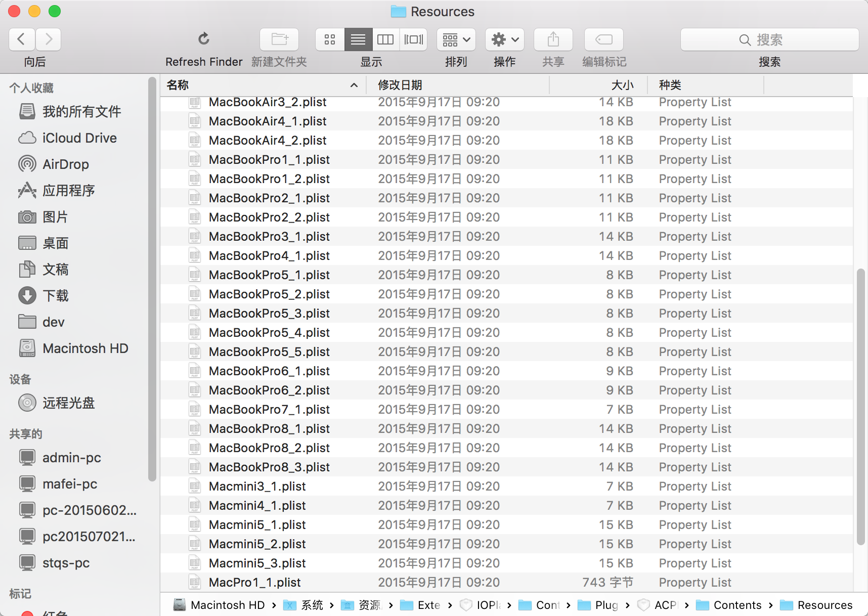Click the Resources folder icon in title bar
868x616 pixels.
tap(399, 11)
